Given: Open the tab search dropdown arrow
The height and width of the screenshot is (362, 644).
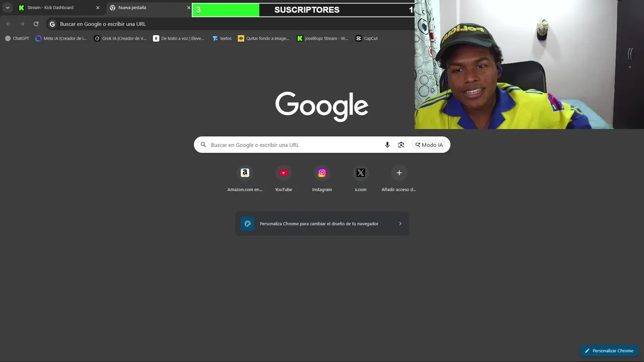Looking at the screenshot, I should pyautogui.click(x=8, y=8).
